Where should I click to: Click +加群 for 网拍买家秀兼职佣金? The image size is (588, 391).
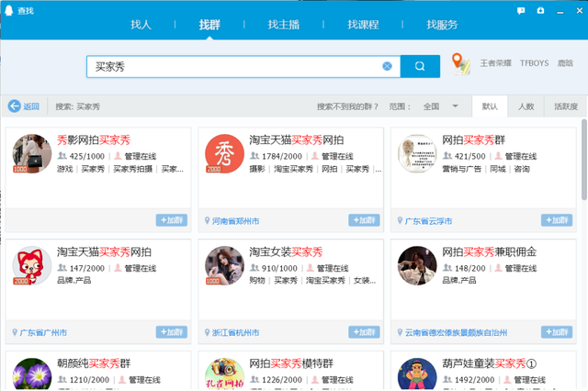tap(557, 332)
